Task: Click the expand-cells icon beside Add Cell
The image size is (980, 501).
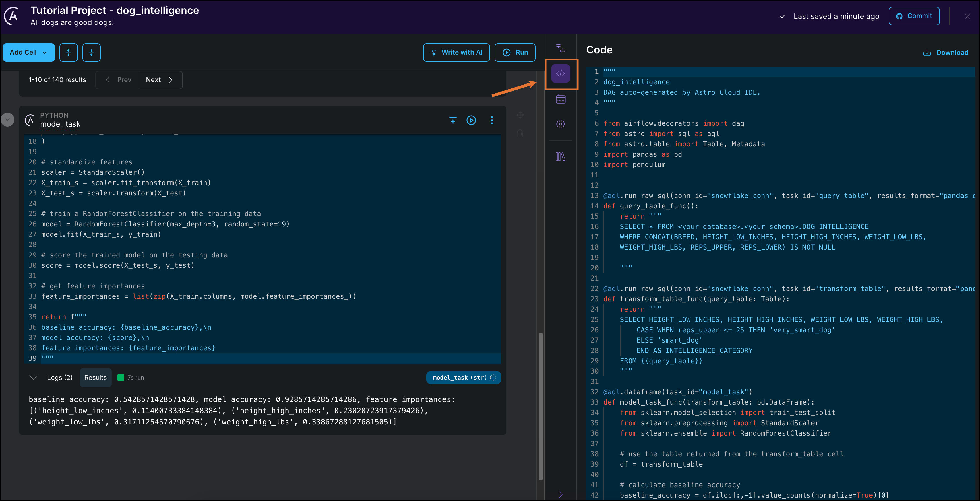Action: 69,53
